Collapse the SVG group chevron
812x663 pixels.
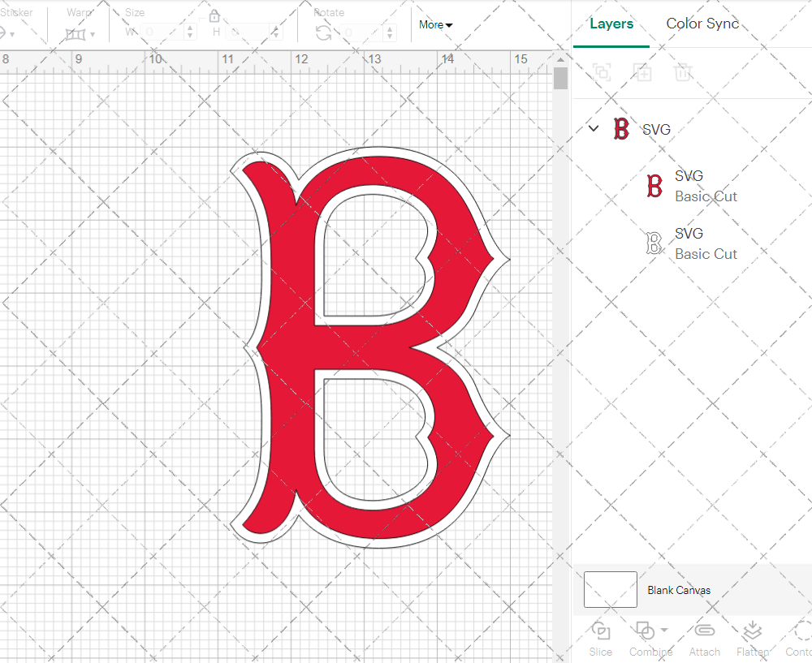[x=594, y=128]
